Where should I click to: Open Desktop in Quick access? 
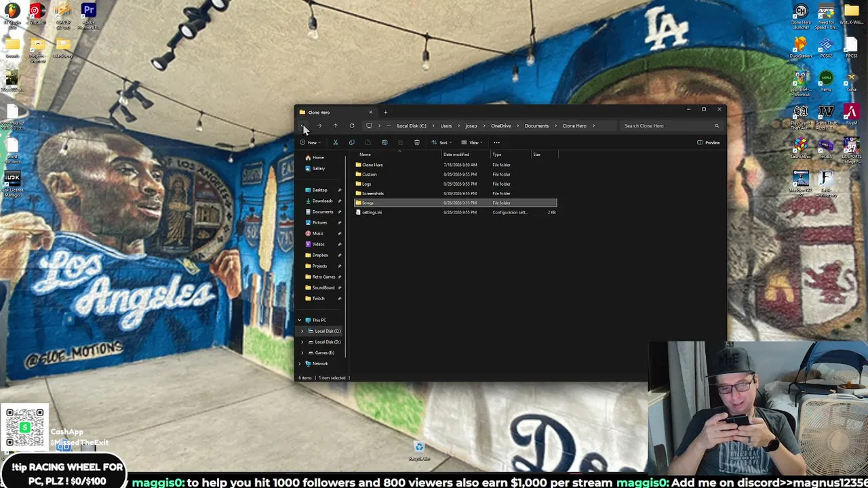[319, 190]
